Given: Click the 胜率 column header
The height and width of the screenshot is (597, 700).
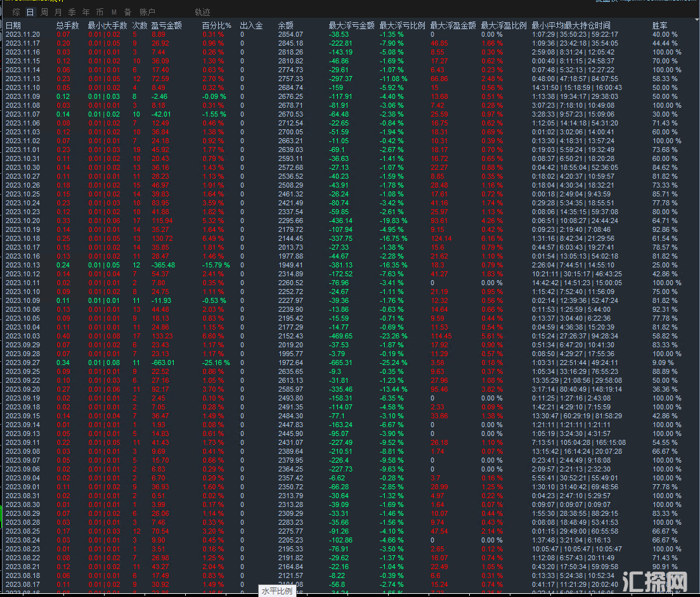Looking at the screenshot, I should click(659, 25).
